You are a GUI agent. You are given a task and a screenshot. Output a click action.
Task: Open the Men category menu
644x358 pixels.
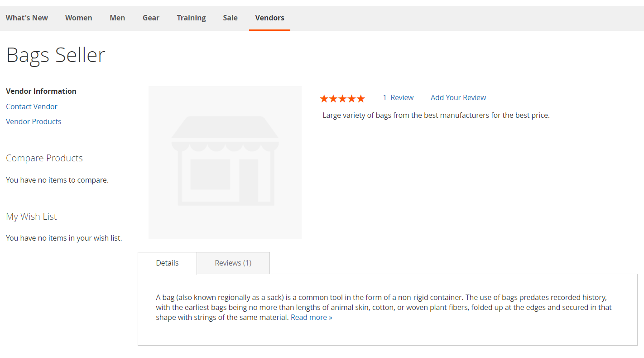point(117,18)
